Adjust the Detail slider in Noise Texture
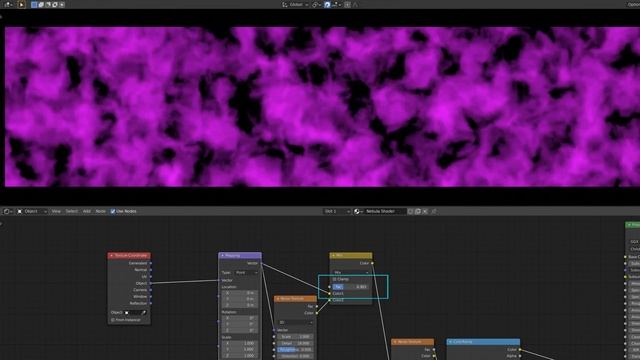The height and width of the screenshot is (360, 640). (296, 343)
